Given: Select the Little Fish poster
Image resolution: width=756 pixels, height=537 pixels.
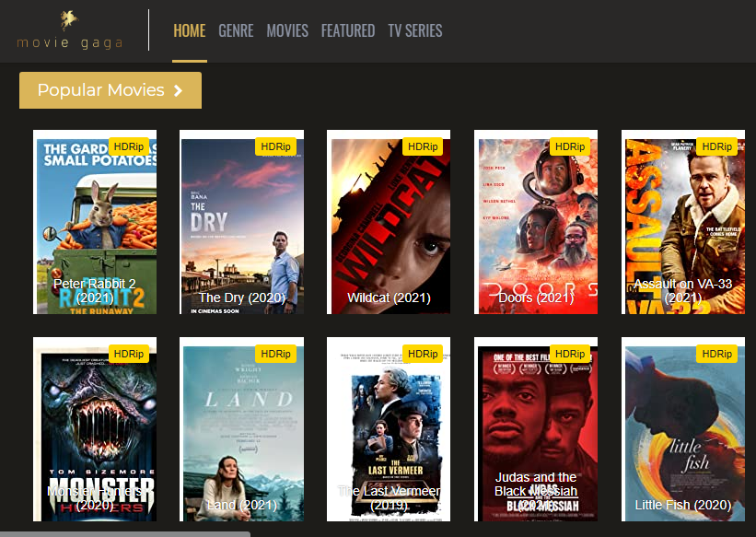Looking at the screenshot, I should 683,429.
